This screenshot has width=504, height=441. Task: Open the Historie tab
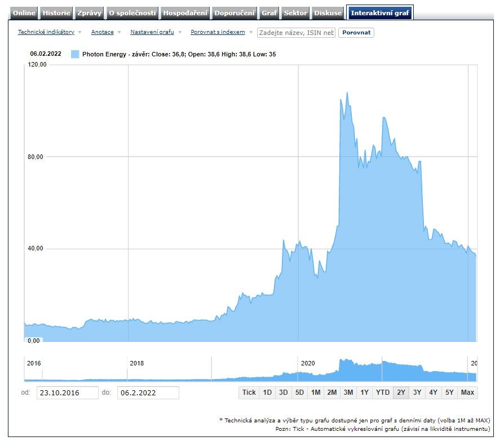57,13
